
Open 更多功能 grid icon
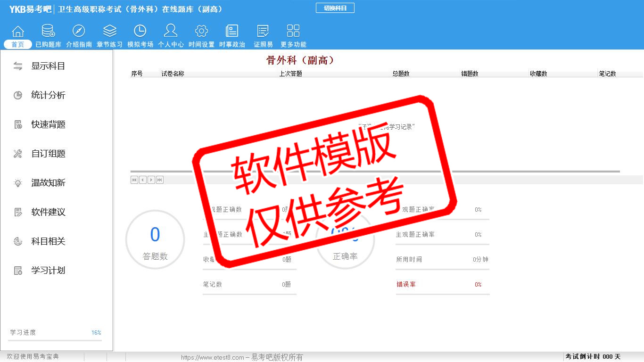293,32
